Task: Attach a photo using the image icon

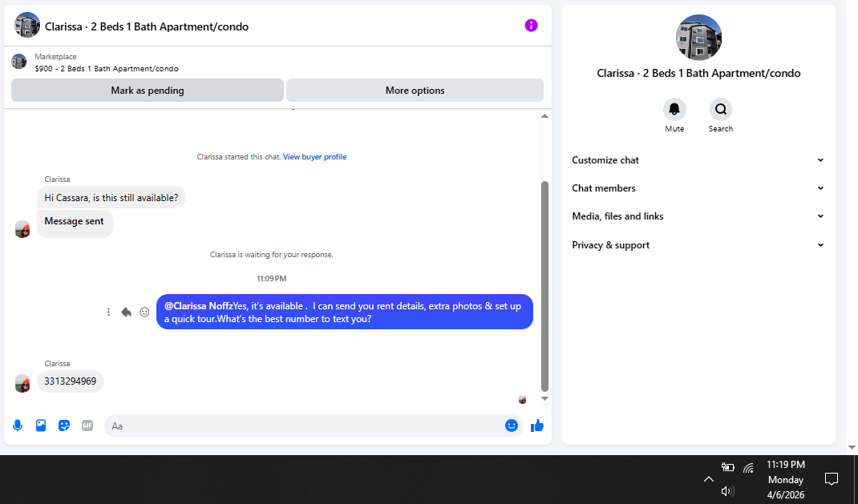Action: 41,425
